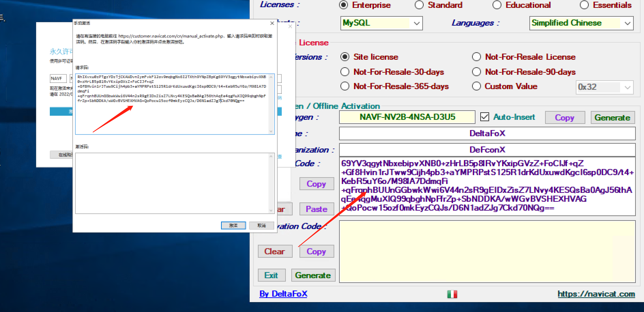This screenshot has width=644, height=312.
Task: Click the NAVF field in registration window
Action: (58, 79)
